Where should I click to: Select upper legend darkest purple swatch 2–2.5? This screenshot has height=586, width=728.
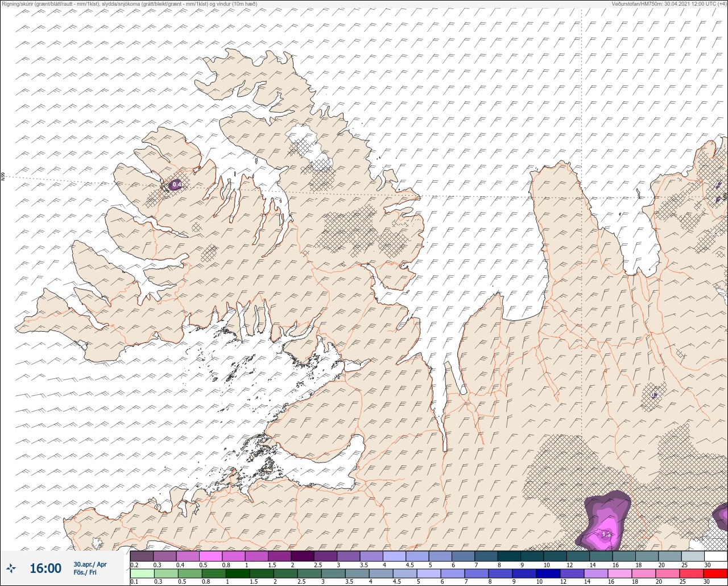(x=302, y=556)
